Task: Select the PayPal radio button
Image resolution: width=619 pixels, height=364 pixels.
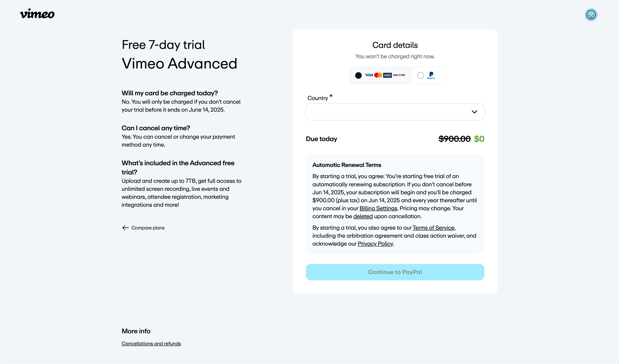Action: coord(420,75)
